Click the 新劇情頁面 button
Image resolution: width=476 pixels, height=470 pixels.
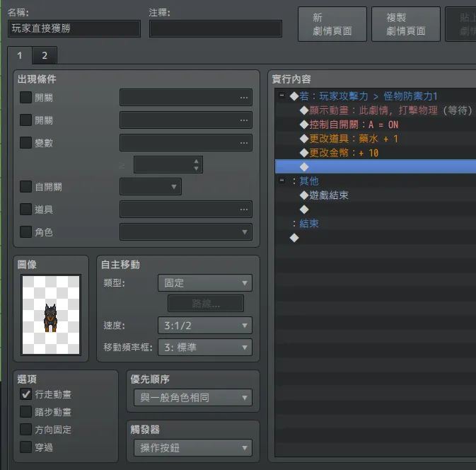coord(332,25)
